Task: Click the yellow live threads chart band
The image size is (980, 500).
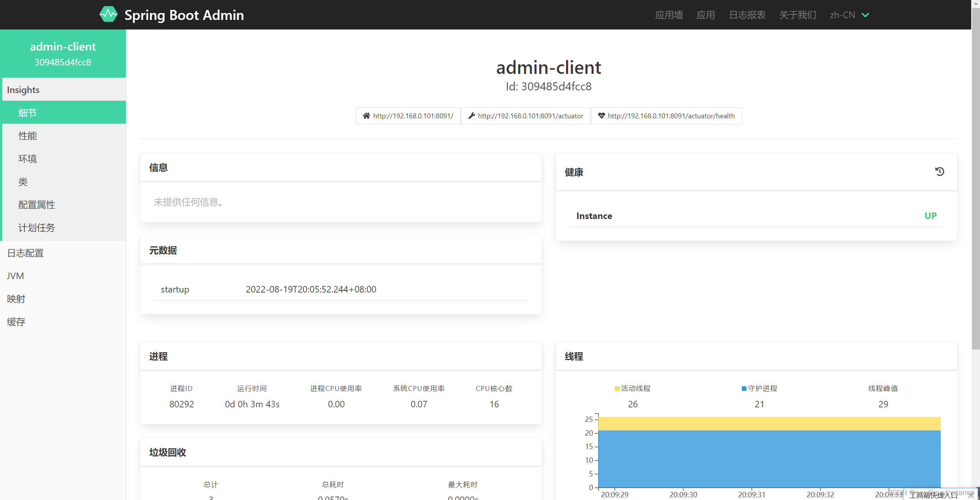Action: tap(769, 423)
